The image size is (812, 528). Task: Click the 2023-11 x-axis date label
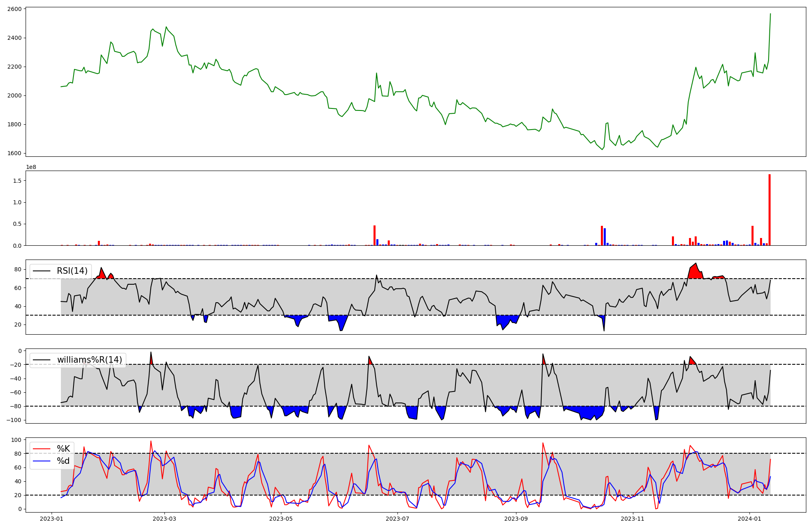click(633, 519)
